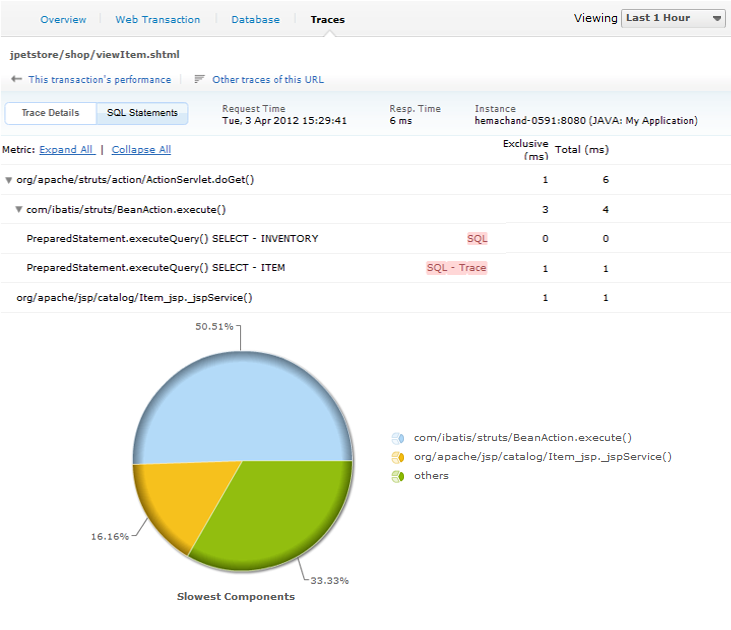Click the Collapse All link
Image resolution: width=731 pixels, height=630 pixels.
141,150
